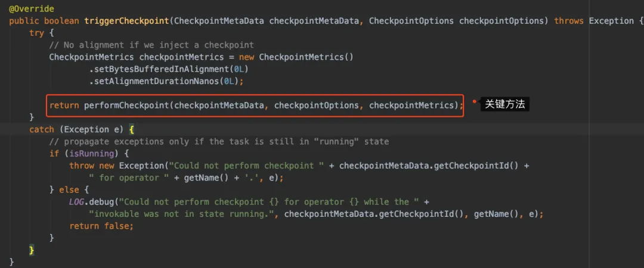Click the new keyword before CheckpointMetrics()

(246, 57)
